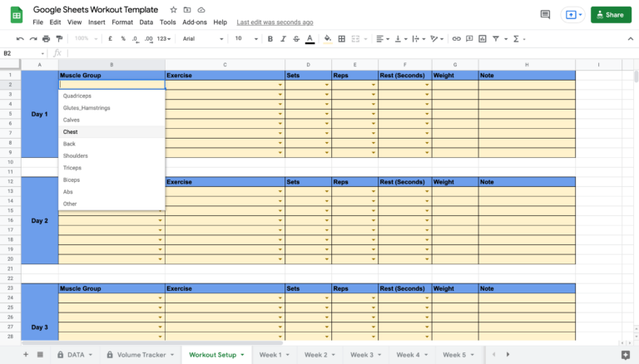Image resolution: width=639 pixels, height=364 pixels.
Task: Choose Biceps in the dropdown list
Action: [x=111, y=180]
